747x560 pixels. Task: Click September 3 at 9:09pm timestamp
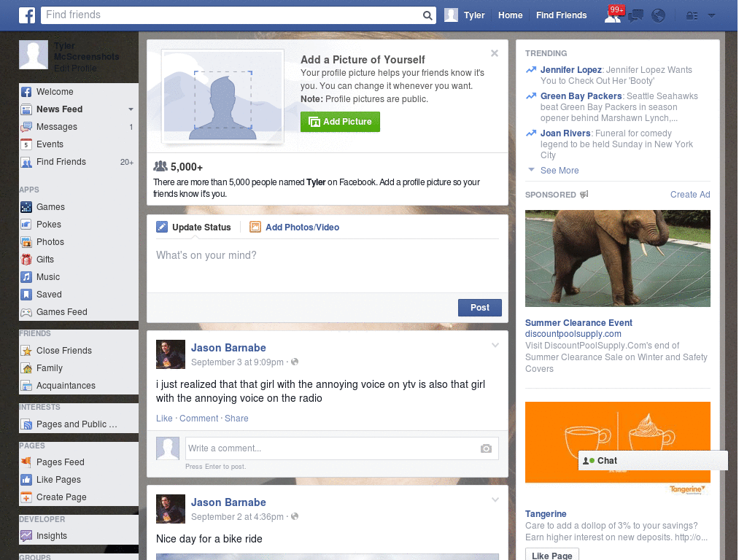(x=237, y=362)
